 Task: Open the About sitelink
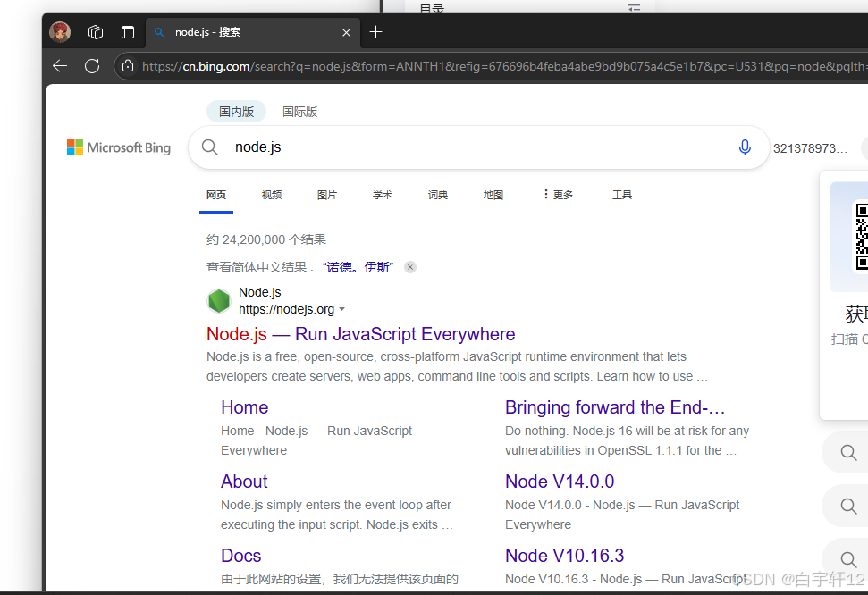(x=244, y=482)
